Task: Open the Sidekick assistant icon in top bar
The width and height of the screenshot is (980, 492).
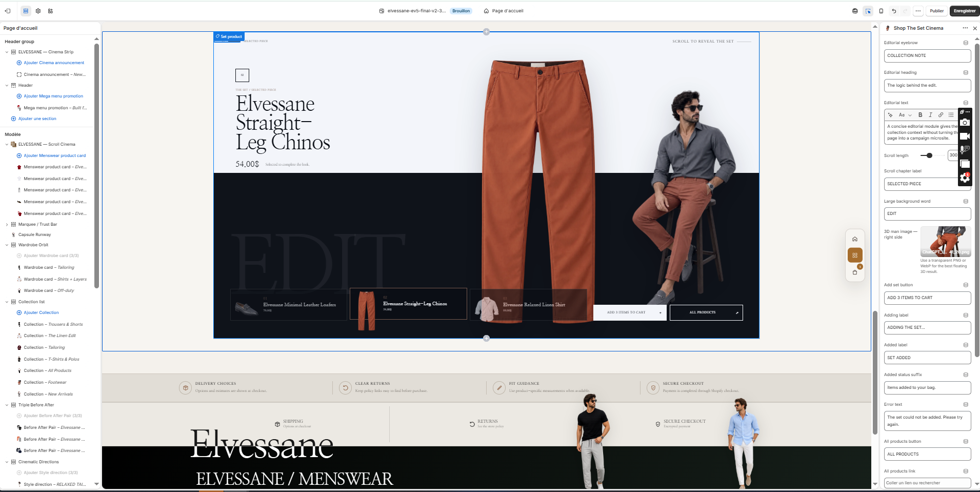Action: pos(855,11)
